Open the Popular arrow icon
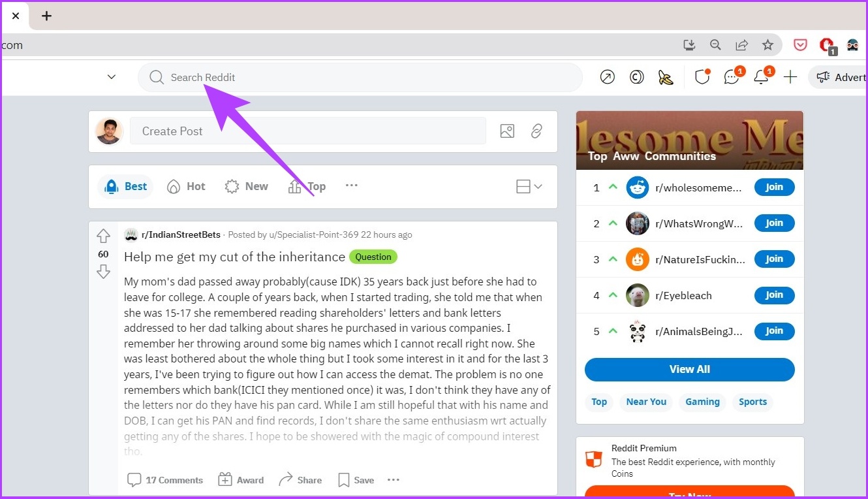 [607, 77]
